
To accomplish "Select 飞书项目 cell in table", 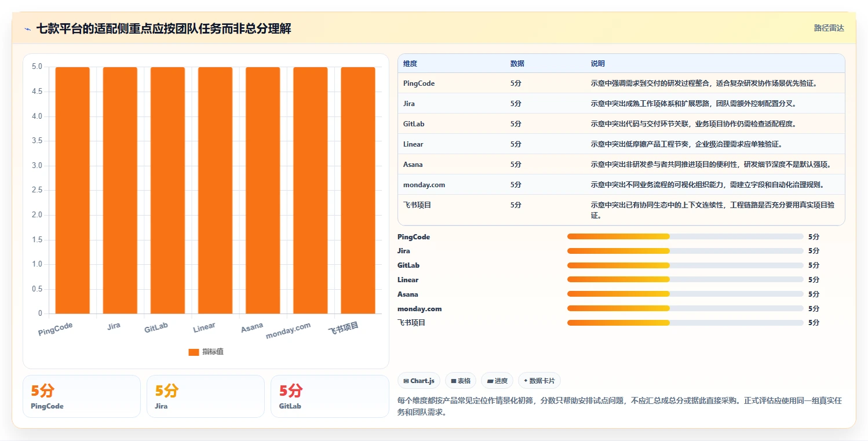I will pos(417,205).
